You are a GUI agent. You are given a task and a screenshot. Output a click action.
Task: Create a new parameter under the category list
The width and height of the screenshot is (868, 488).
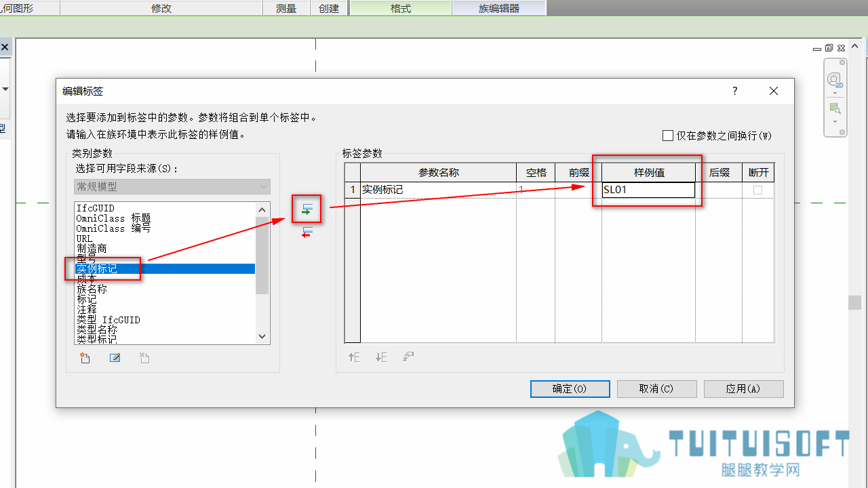click(x=85, y=358)
